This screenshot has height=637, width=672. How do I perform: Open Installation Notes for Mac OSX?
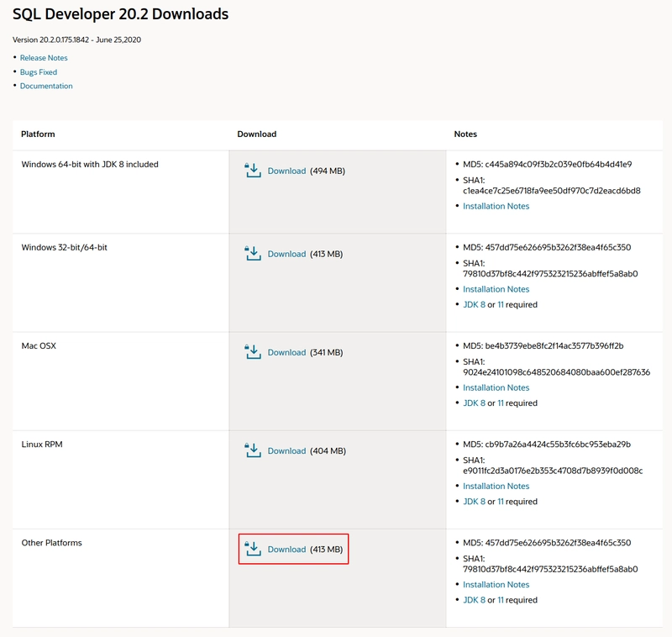496,387
